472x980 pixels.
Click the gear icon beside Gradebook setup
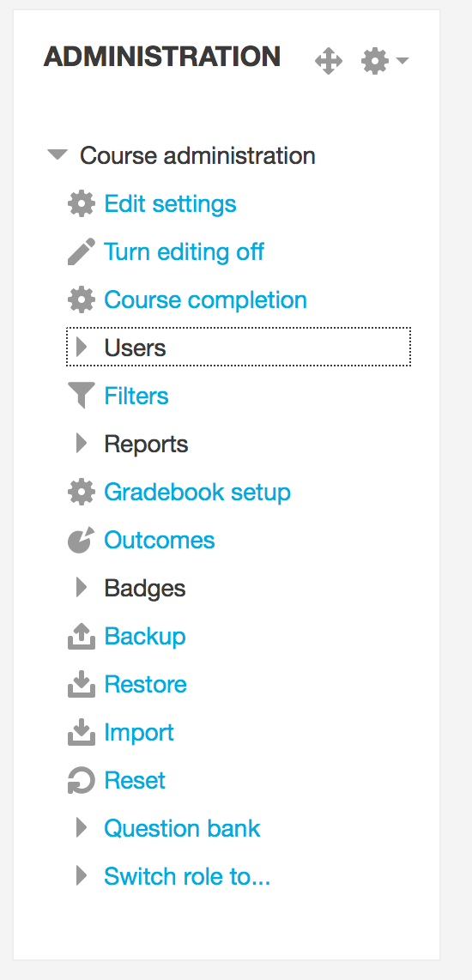(x=82, y=492)
